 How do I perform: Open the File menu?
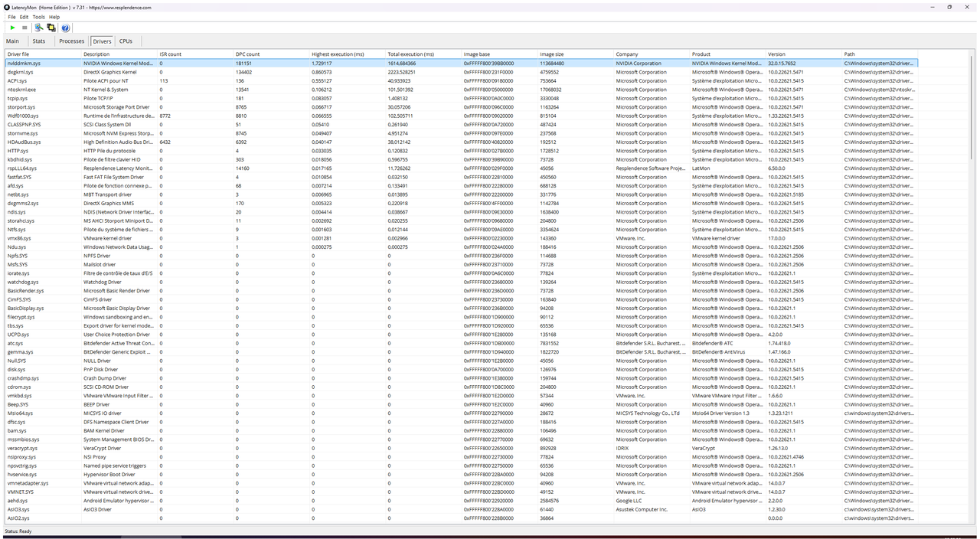tap(11, 17)
